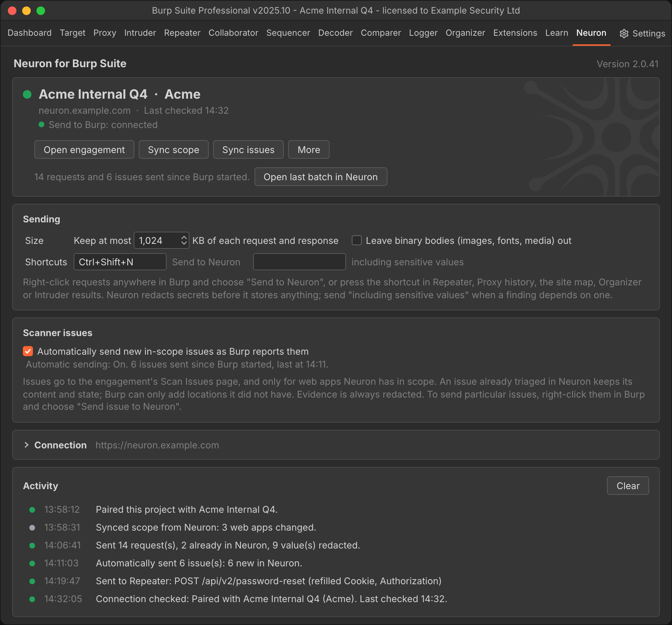Open the Target tab
This screenshot has width=672, height=625.
point(73,33)
